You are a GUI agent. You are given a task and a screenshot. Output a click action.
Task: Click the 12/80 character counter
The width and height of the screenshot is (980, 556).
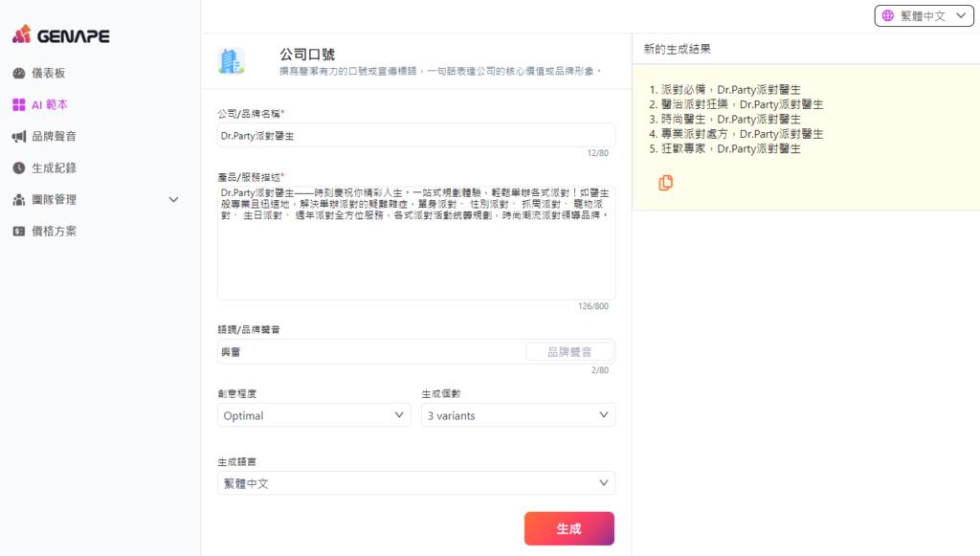597,152
